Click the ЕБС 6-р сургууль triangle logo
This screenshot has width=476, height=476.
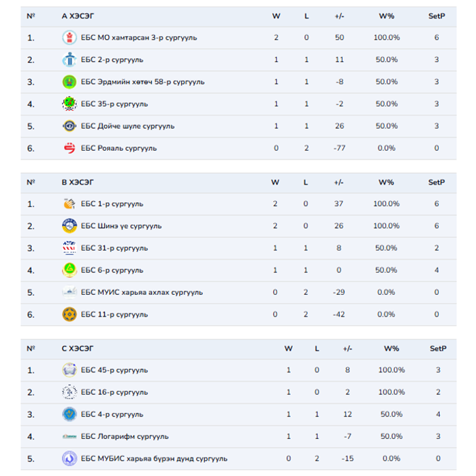click(x=69, y=270)
